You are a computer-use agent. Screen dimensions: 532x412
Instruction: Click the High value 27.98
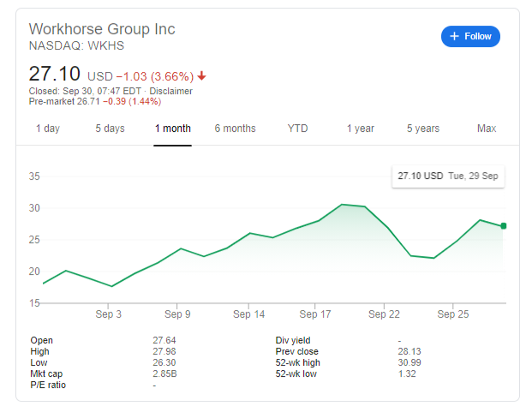[x=164, y=351]
